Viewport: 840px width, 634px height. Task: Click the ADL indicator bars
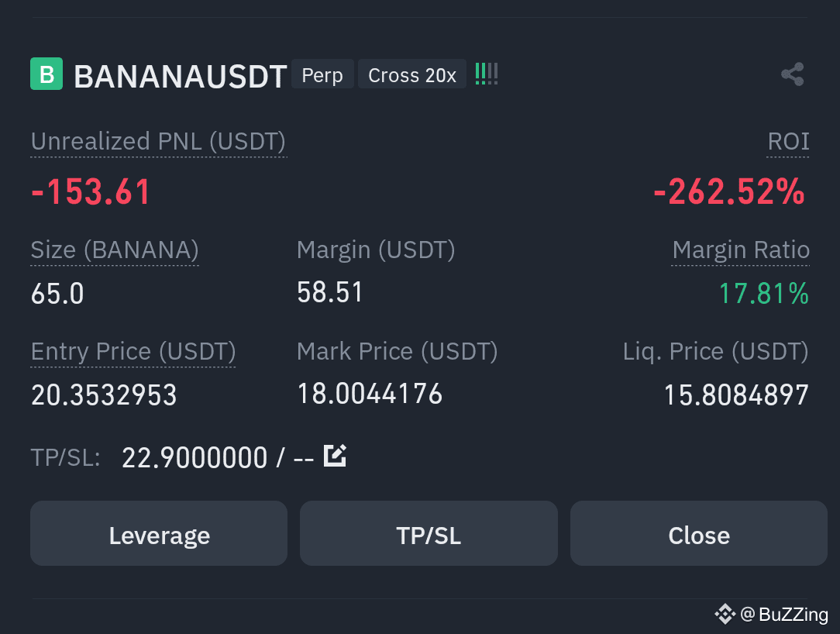tap(487, 74)
